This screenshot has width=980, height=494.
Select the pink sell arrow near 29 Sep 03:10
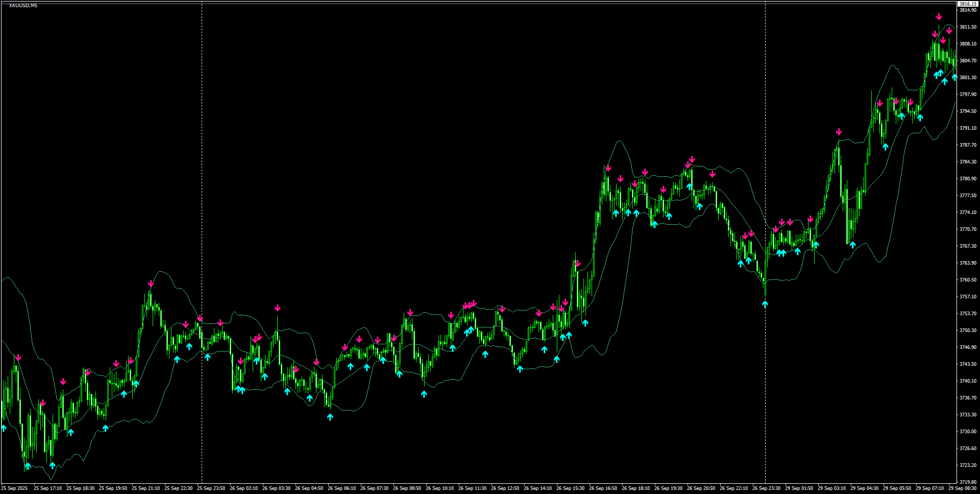[839, 131]
